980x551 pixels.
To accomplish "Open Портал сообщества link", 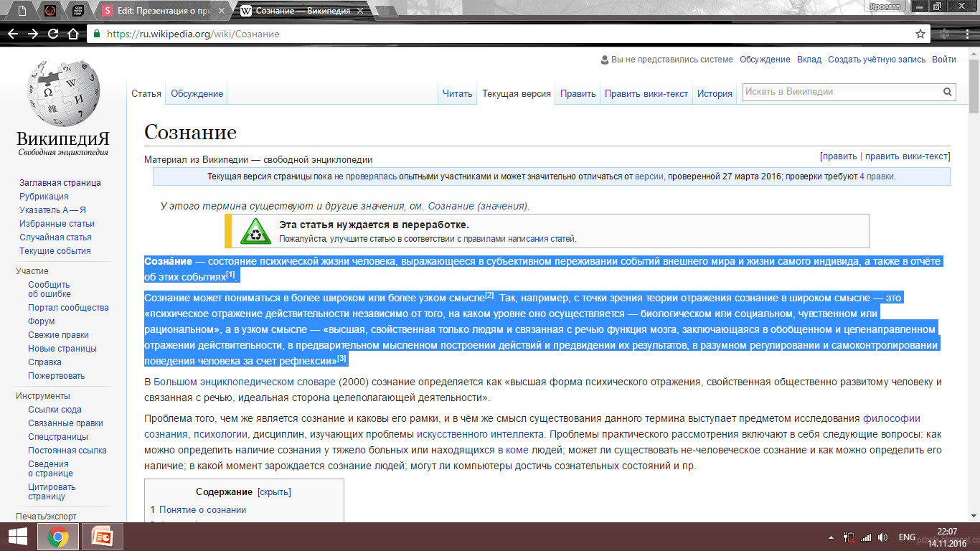I will 68,308.
